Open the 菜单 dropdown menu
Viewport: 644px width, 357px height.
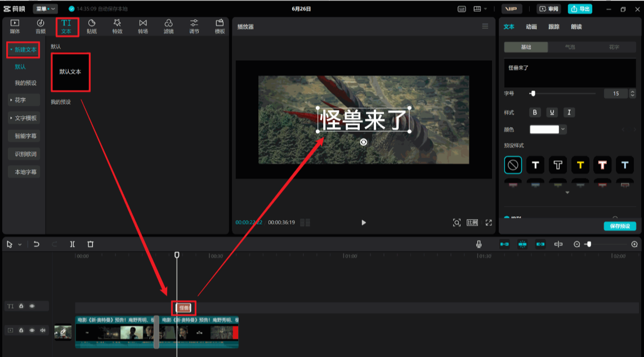pos(46,9)
